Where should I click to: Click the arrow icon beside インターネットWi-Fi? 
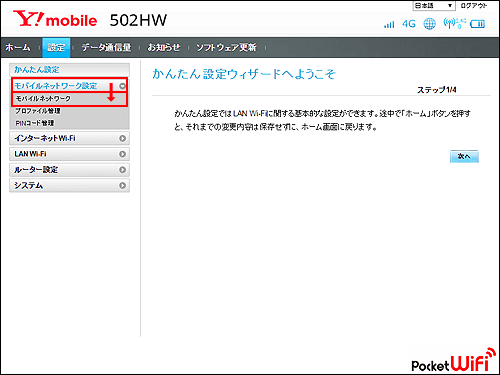click(122, 138)
